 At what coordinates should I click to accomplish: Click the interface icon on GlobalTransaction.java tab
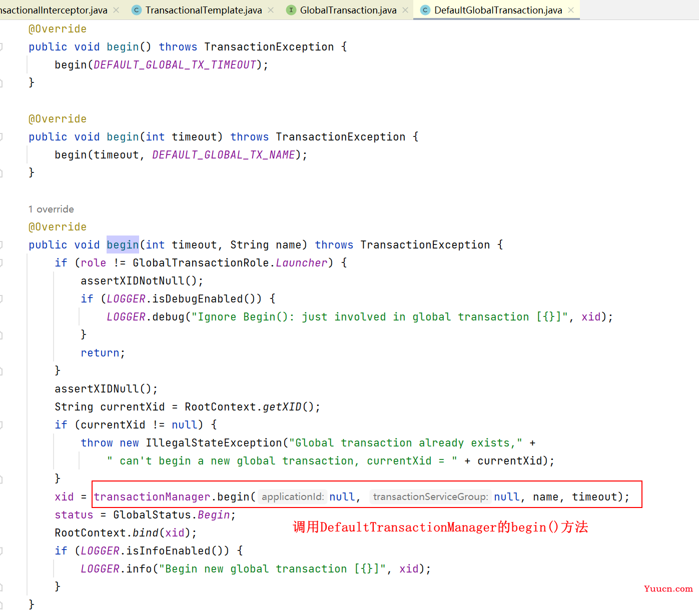pyautogui.click(x=291, y=10)
